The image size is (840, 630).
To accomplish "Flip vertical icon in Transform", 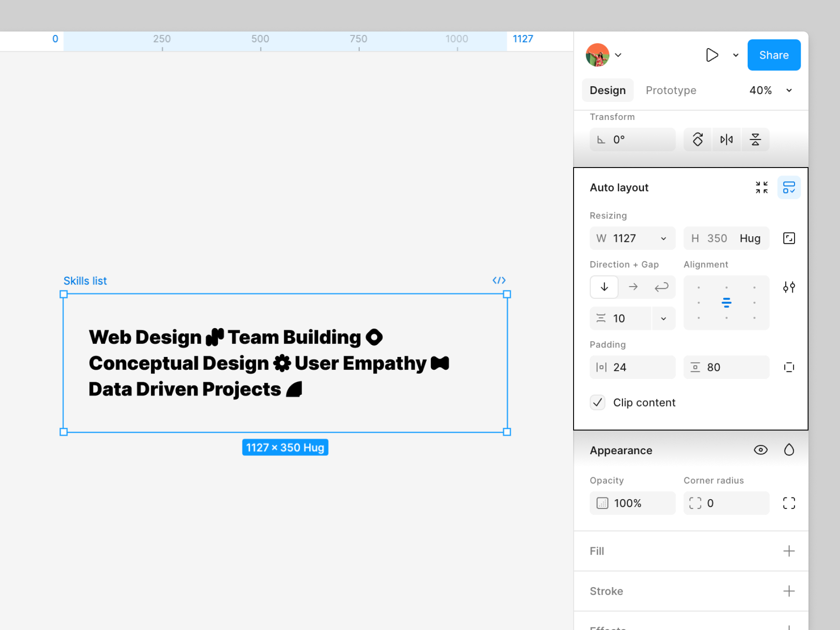I will coord(755,140).
